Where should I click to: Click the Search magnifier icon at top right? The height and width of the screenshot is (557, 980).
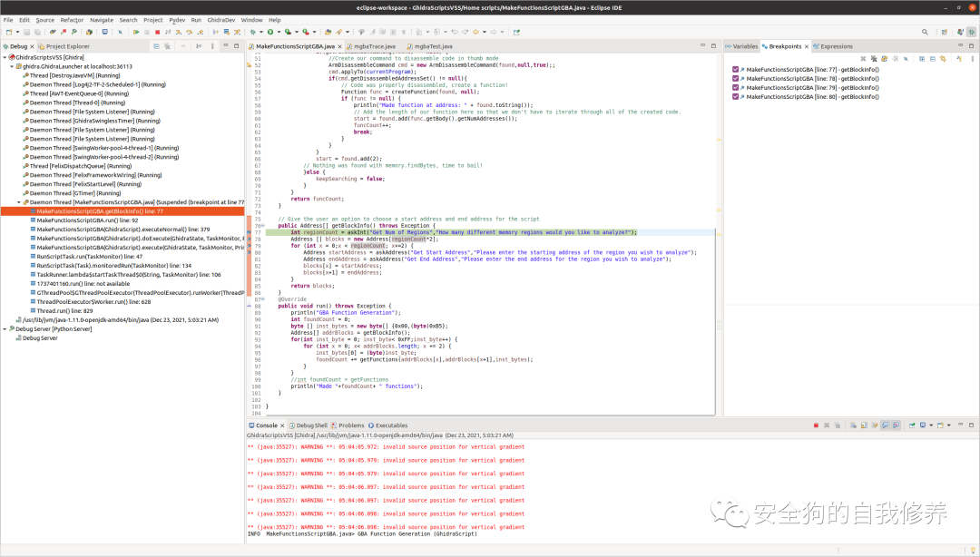pyautogui.click(x=925, y=32)
